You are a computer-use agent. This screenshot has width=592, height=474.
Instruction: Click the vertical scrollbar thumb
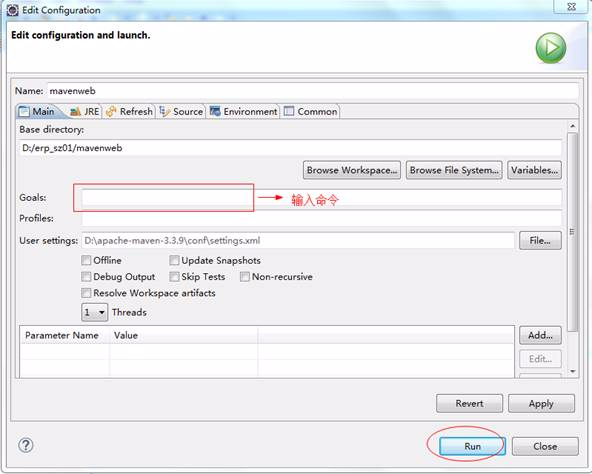click(572, 232)
